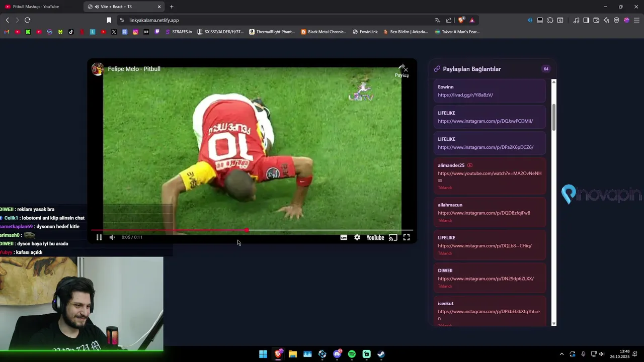Pause the Felipe Melo video

(x=99, y=237)
